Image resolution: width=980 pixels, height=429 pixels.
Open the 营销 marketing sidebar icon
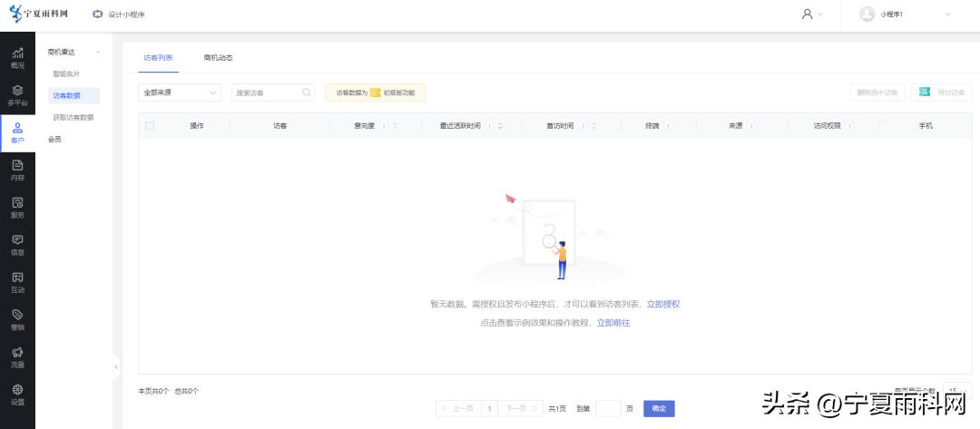tap(17, 320)
